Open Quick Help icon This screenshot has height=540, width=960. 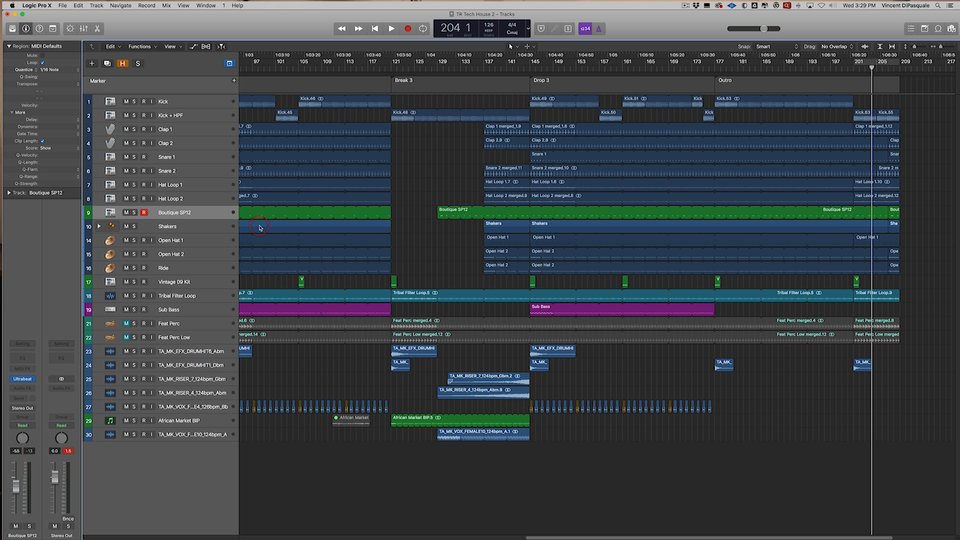tap(39, 29)
